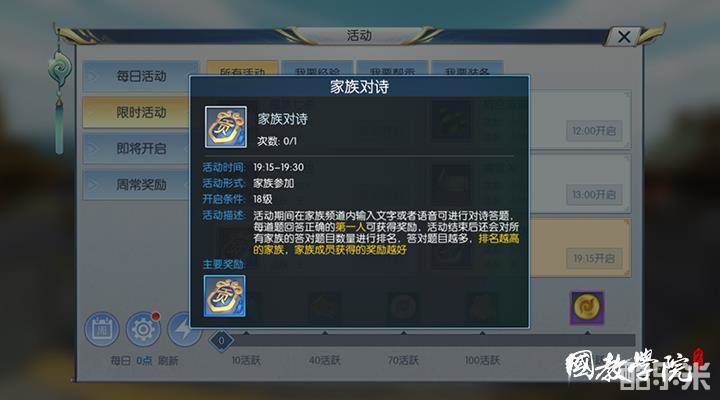720x400 pixels.
Task: Select the 每日活动 sidebar tab
Action: tap(141, 76)
